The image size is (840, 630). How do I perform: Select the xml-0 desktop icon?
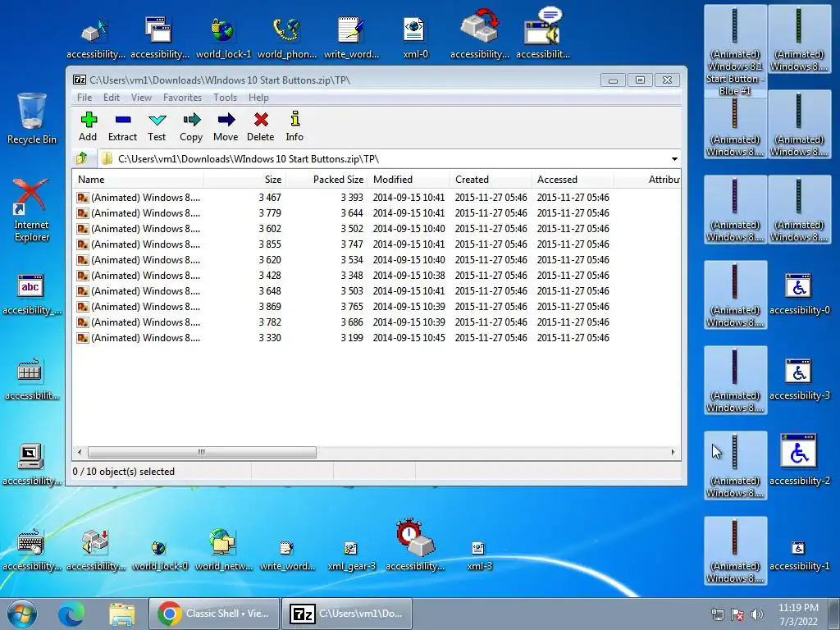[x=415, y=38]
